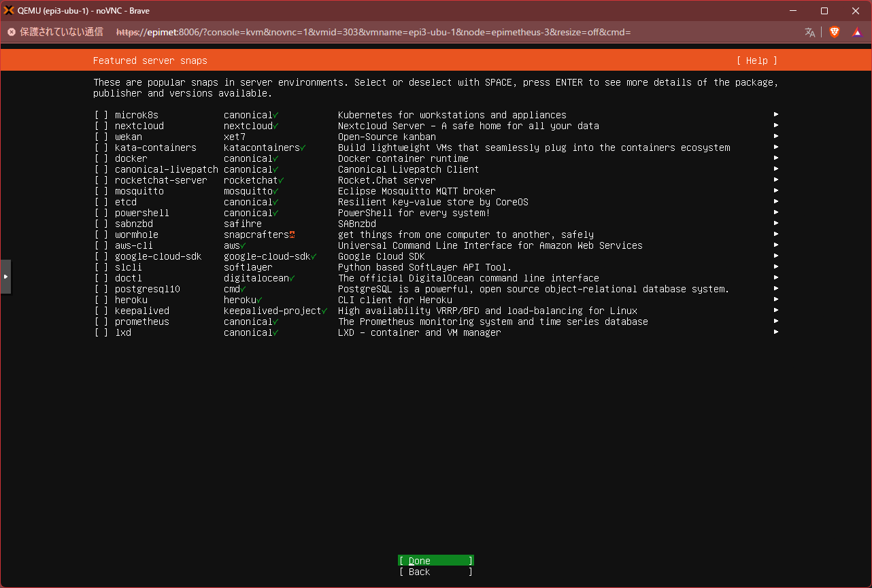
Task: Open details arrow for etcd row
Action: tap(776, 202)
